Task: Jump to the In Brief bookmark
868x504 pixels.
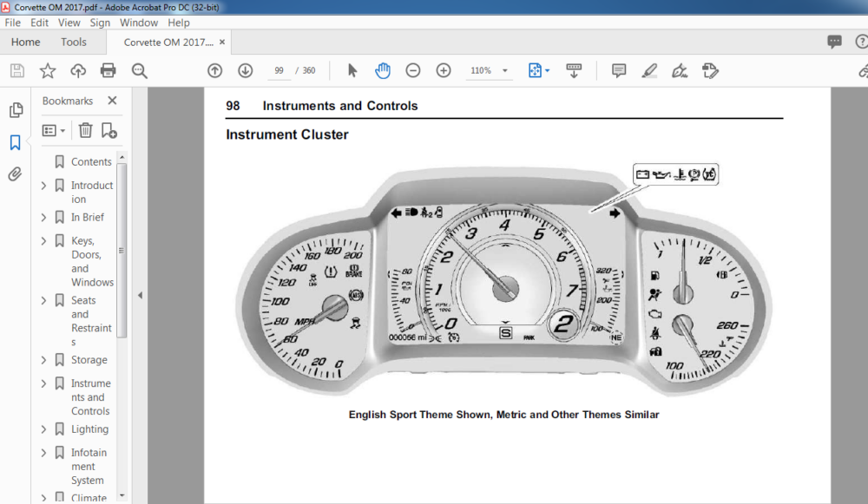Action: click(88, 218)
